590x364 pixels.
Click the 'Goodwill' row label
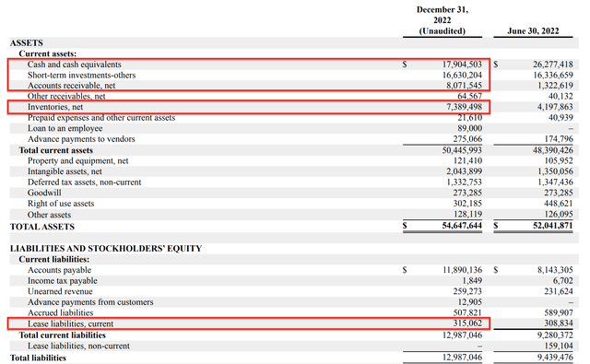pos(44,193)
